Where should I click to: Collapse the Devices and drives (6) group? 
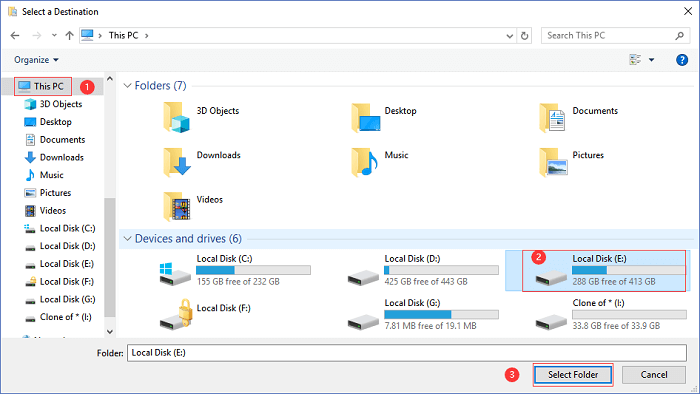pos(127,239)
